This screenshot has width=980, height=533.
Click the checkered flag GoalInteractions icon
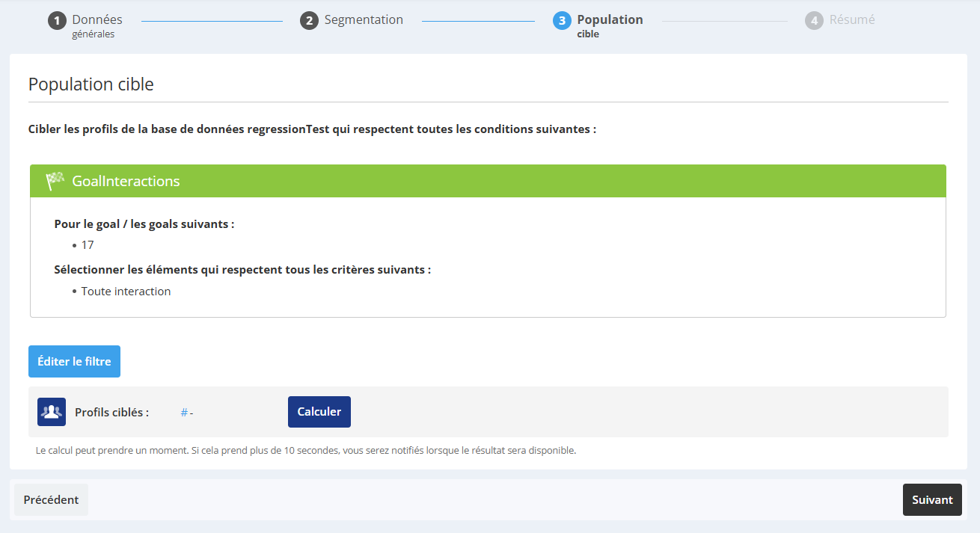click(55, 181)
